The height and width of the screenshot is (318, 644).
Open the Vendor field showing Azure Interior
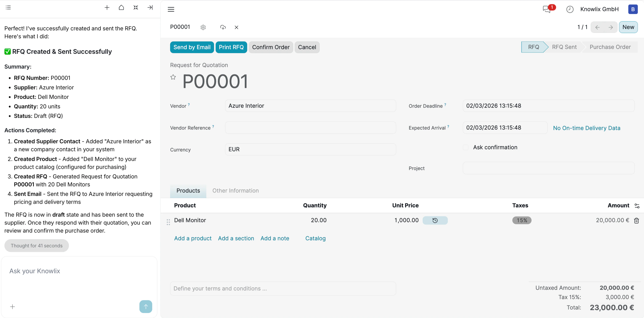[x=310, y=105]
